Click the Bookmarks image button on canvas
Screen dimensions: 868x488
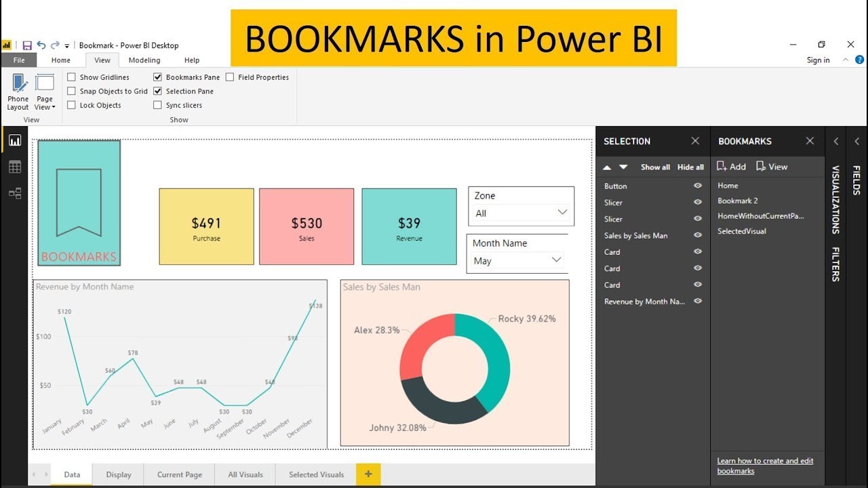tap(79, 203)
